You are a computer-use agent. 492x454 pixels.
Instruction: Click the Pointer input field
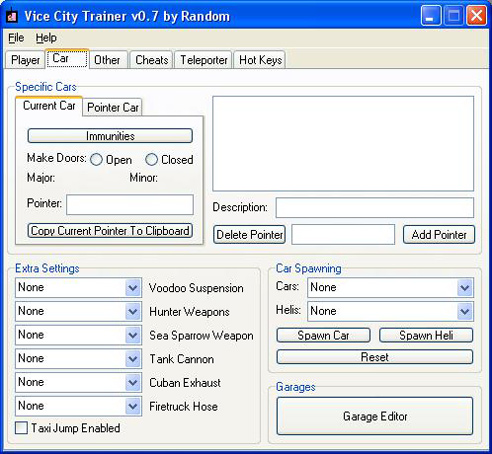point(130,204)
